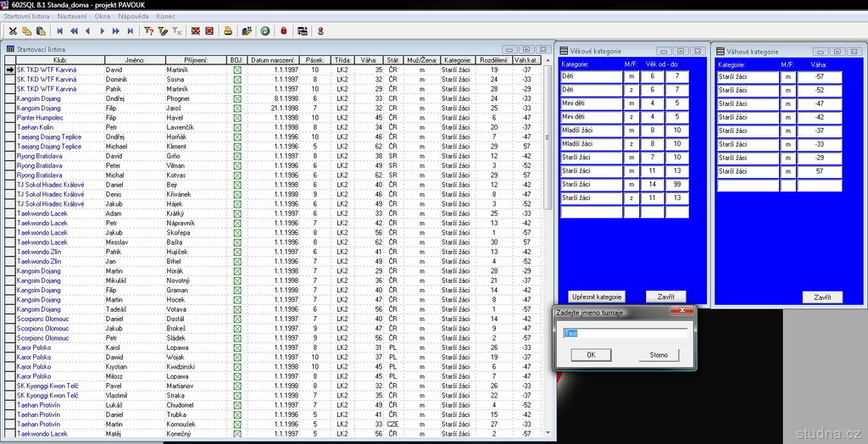The width and height of the screenshot is (868, 444).
Task: Click the Upřesnit kategorie button
Action: coord(597,297)
